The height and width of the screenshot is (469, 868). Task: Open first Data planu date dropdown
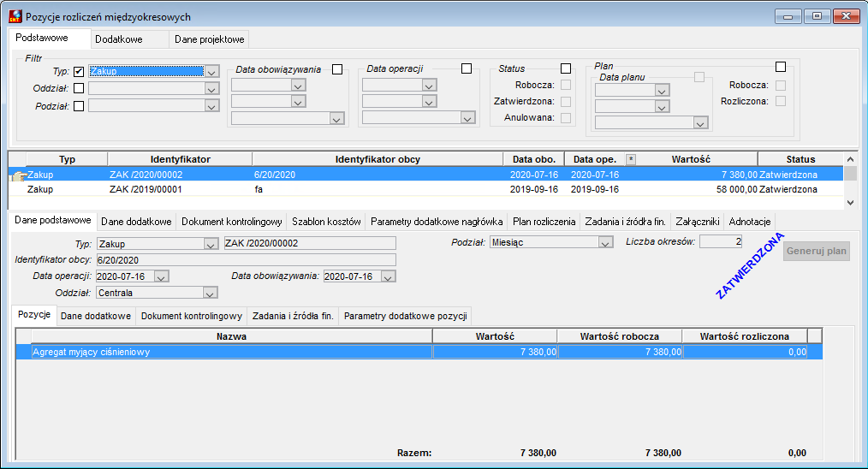(x=662, y=90)
